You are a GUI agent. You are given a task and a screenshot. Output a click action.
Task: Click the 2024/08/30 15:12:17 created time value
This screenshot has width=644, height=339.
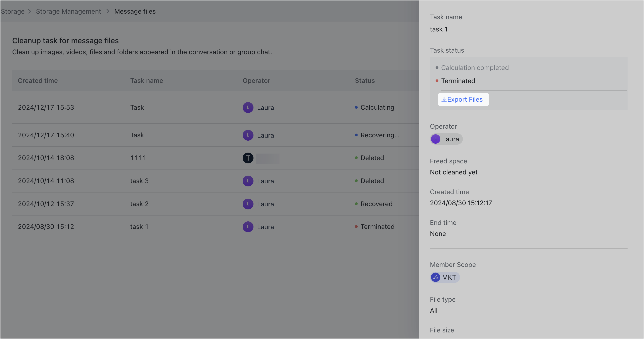coord(461,203)
